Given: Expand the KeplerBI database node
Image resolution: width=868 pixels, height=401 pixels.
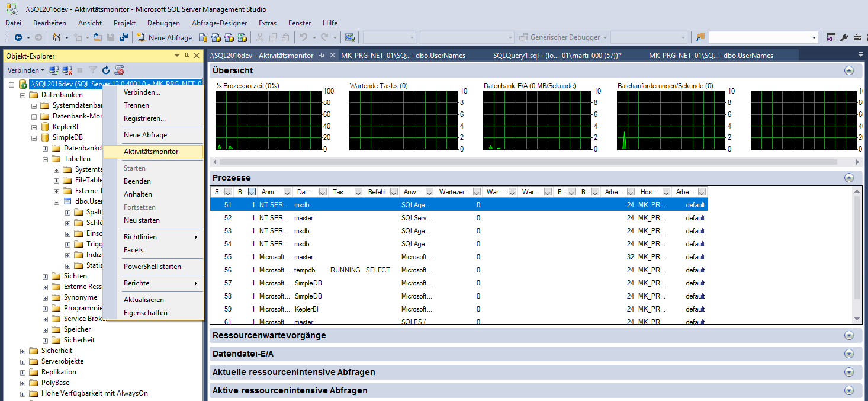Looking at the screenshot, I should pos(34,127).
